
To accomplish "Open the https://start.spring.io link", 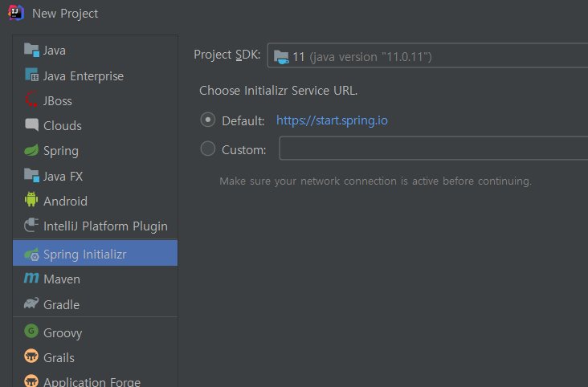I will pos(332,120).
